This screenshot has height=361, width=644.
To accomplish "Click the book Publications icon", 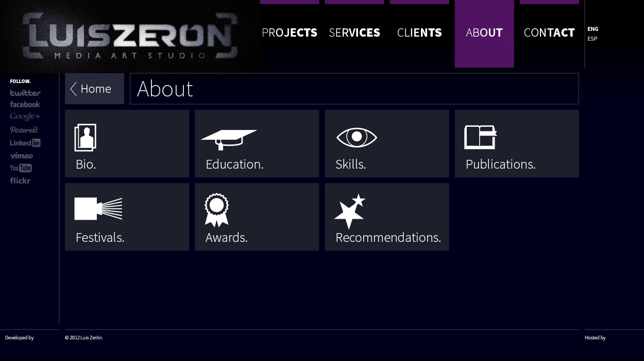I will point(481,137).
